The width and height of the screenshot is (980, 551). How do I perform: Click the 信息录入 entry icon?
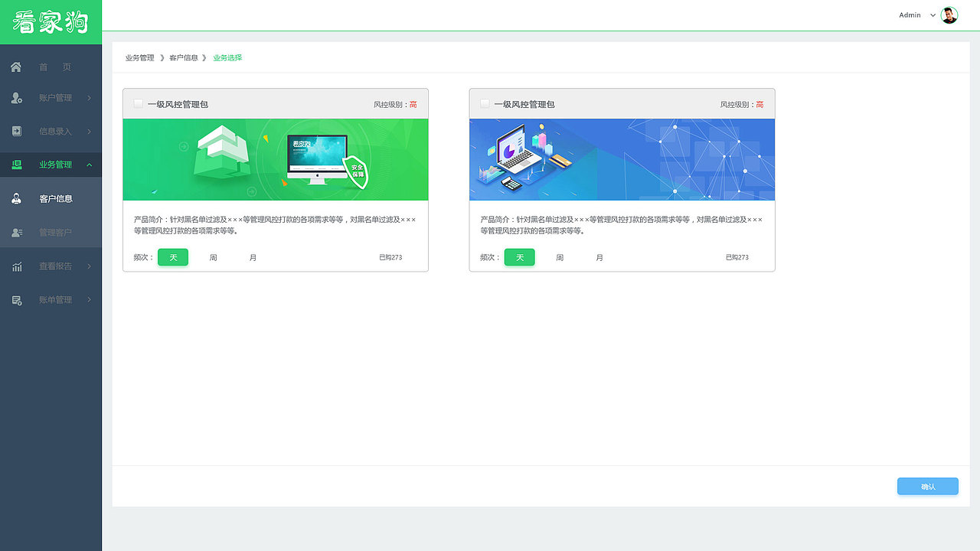[16, 131]
